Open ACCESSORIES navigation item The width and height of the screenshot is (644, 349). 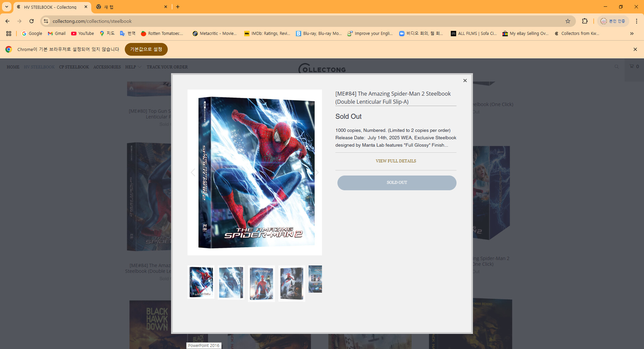tap(107, 67)
